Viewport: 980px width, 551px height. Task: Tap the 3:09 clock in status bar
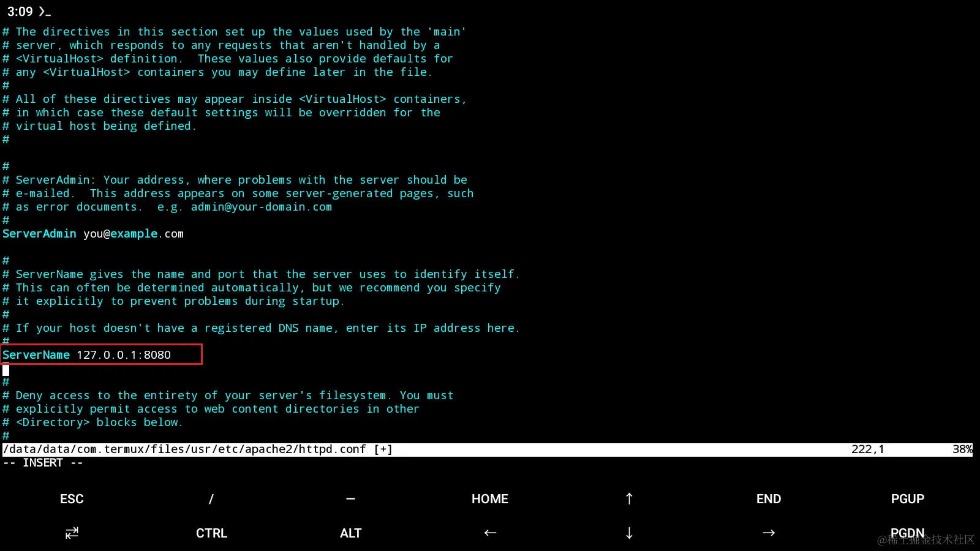[20, 12]
